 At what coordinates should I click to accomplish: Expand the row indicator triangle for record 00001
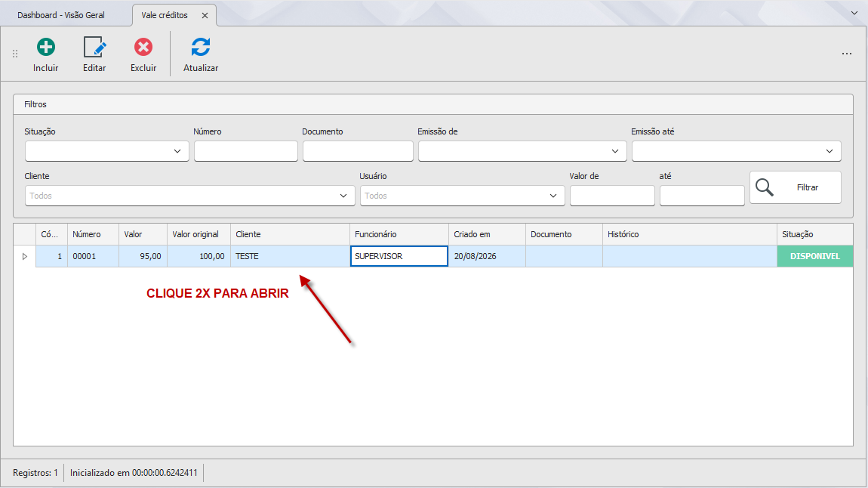24,256
